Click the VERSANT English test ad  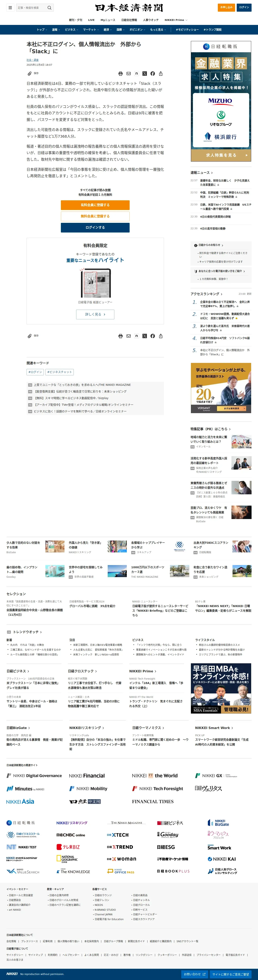click(221, 388)
